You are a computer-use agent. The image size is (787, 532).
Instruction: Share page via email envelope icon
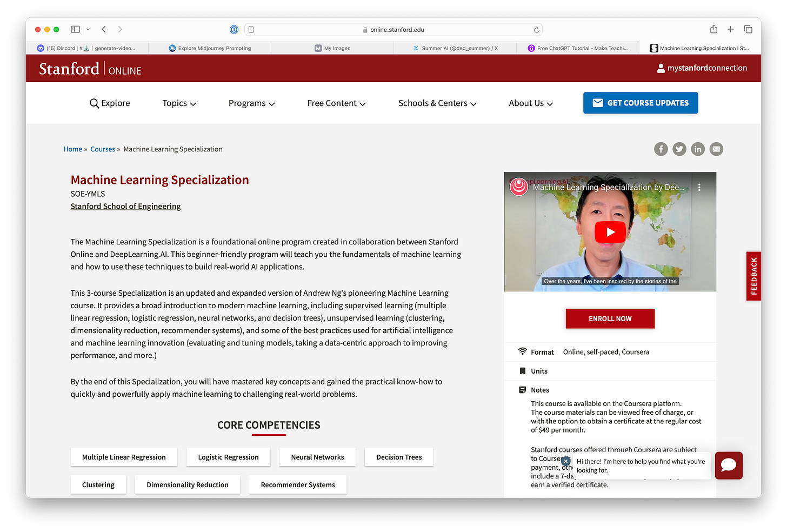[716, 149]
